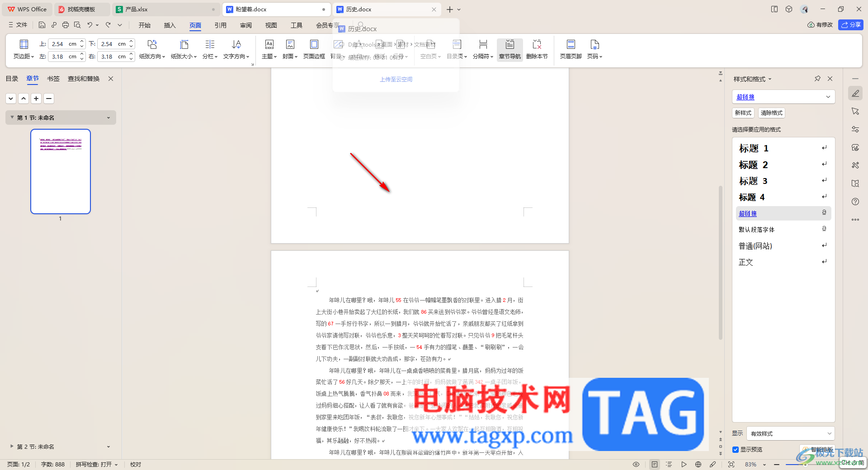The image size is (868, 470).
Task: Click the 有修改 cloud sync status
Action: pos(820,25)
